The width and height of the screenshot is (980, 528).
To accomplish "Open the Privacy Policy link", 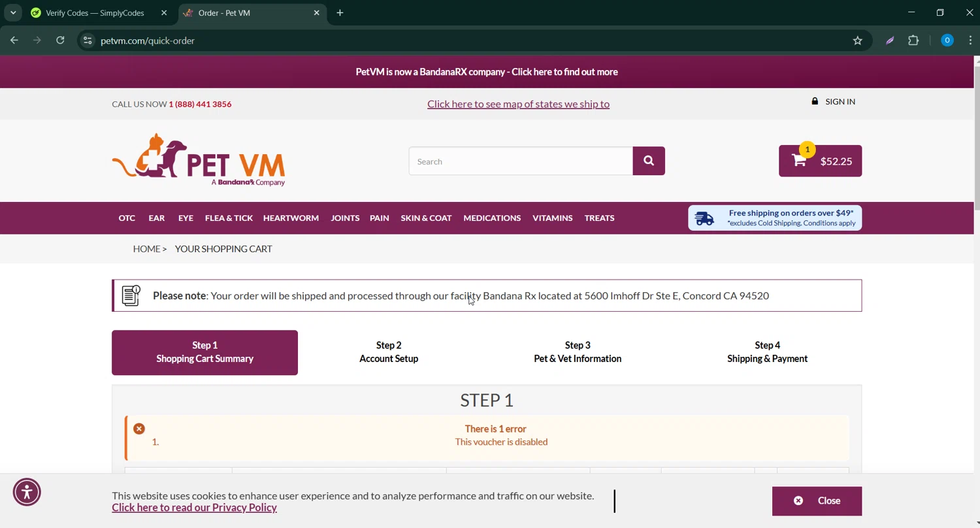I will pos(194,508).
